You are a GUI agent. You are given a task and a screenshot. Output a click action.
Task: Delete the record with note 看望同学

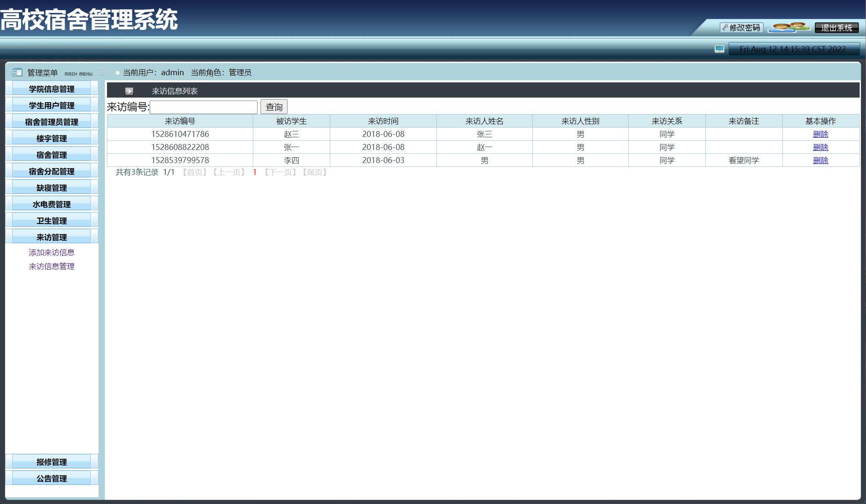pos(820,160)
